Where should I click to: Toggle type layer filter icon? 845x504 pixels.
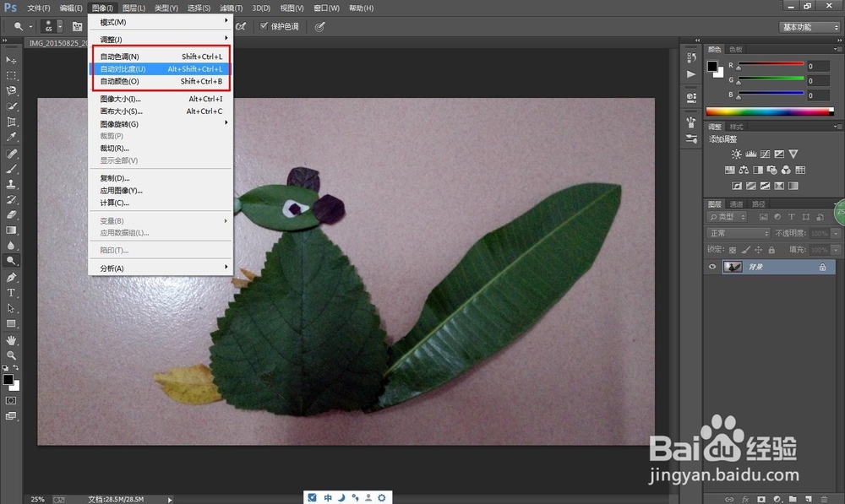click(792, 217)
